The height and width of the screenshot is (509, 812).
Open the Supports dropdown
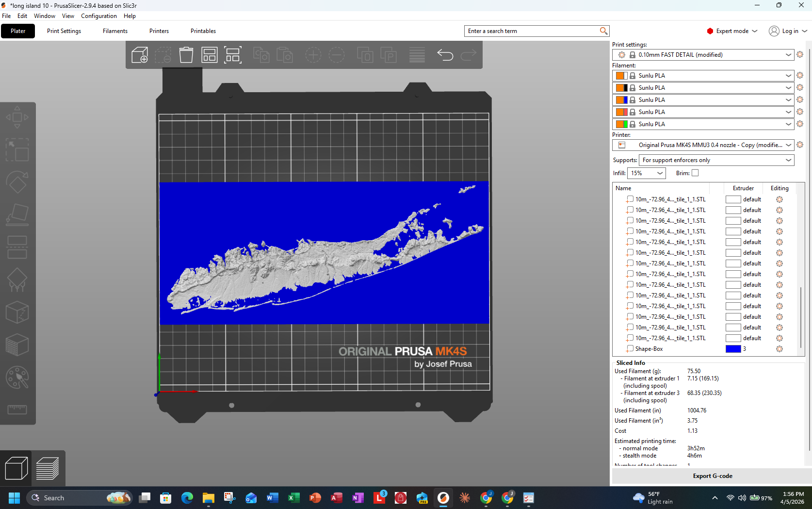tap(716, 160)
